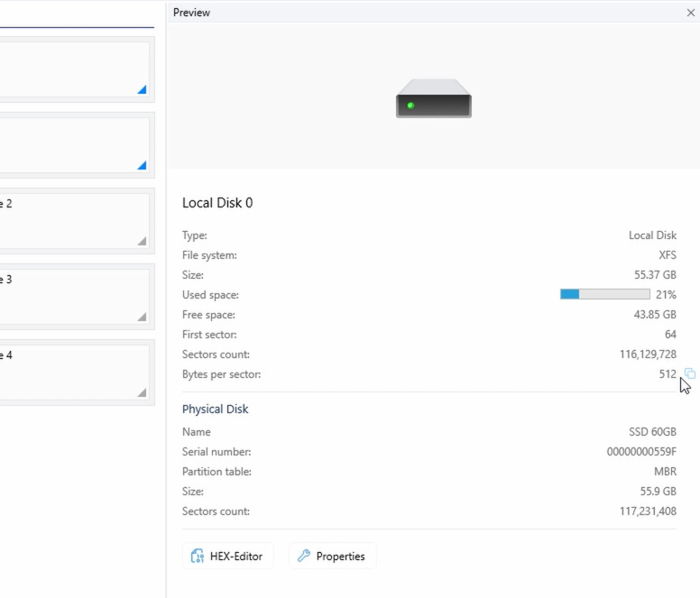This screenshot has width=700, height=598.
Task: Select the card ending in '4'
Action: (x=74, y=373)
